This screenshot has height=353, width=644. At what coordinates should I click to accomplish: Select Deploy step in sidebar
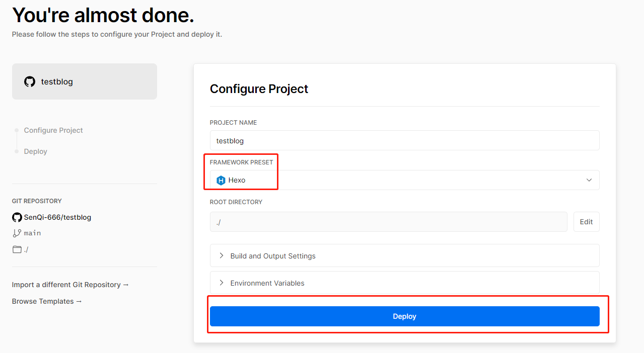pyautogui.click(x=35, y=151)
